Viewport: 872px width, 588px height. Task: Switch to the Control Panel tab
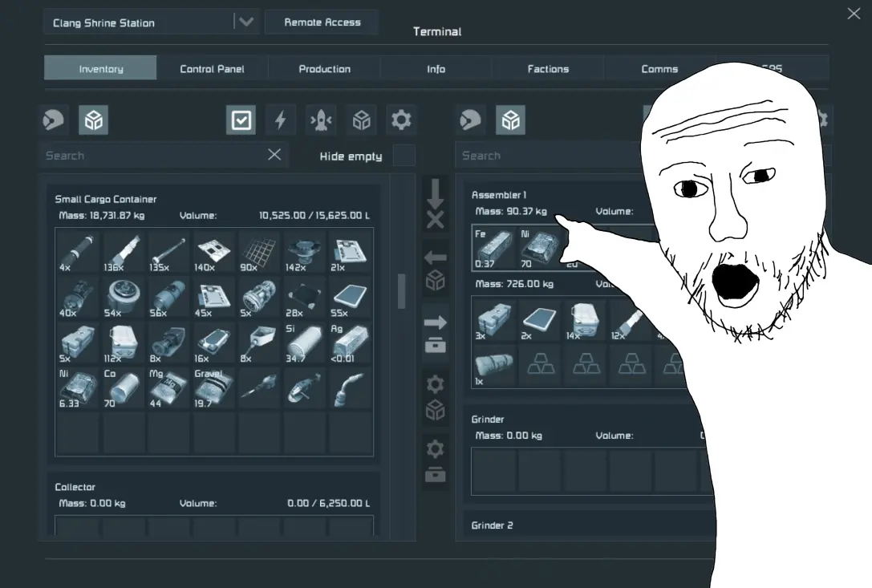click(x=212, y=68)
